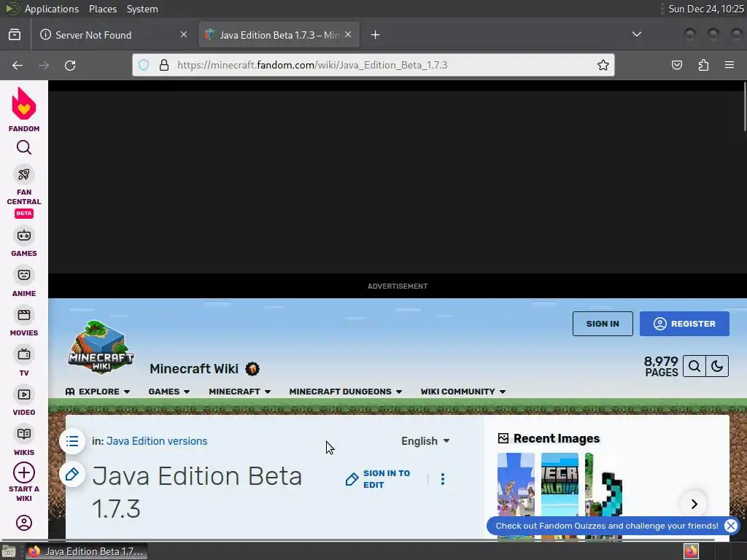Open the Places menu

(102, 9)
